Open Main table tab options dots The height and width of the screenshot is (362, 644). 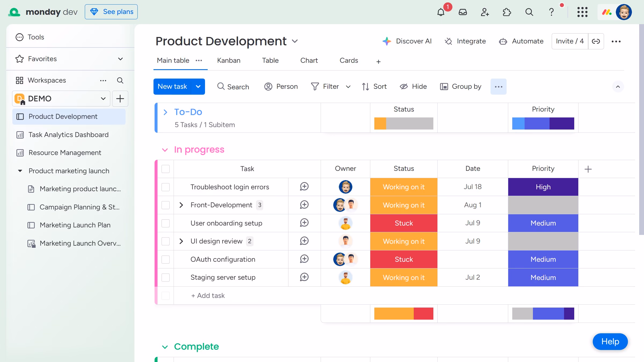coord(199,61)
